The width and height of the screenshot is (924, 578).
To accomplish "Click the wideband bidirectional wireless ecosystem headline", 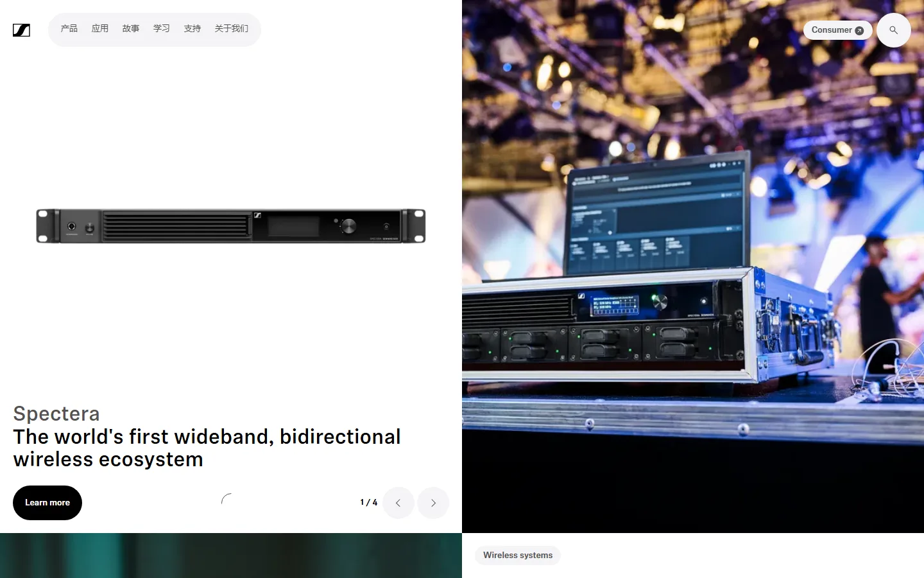I will (x=207, y=448).
